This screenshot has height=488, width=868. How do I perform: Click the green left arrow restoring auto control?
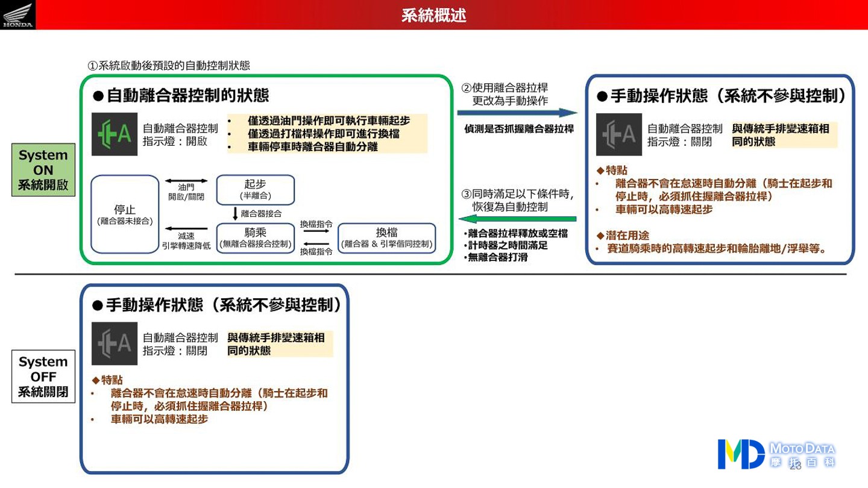click(x=517, y=219)
